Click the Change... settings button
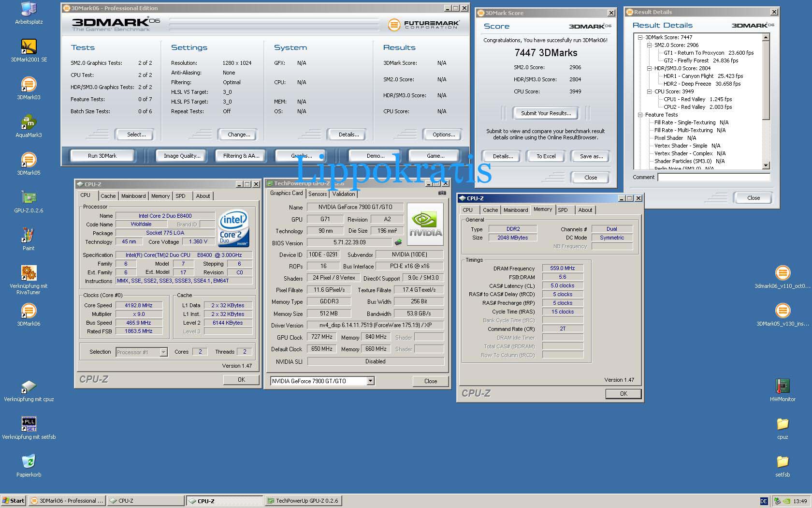The width and height of the screenshot is (812, 508). (x=239, y=134)
